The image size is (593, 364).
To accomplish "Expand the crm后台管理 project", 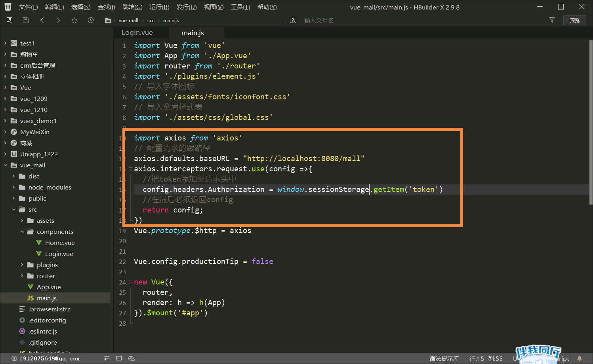I will click(x=5, y=65).
